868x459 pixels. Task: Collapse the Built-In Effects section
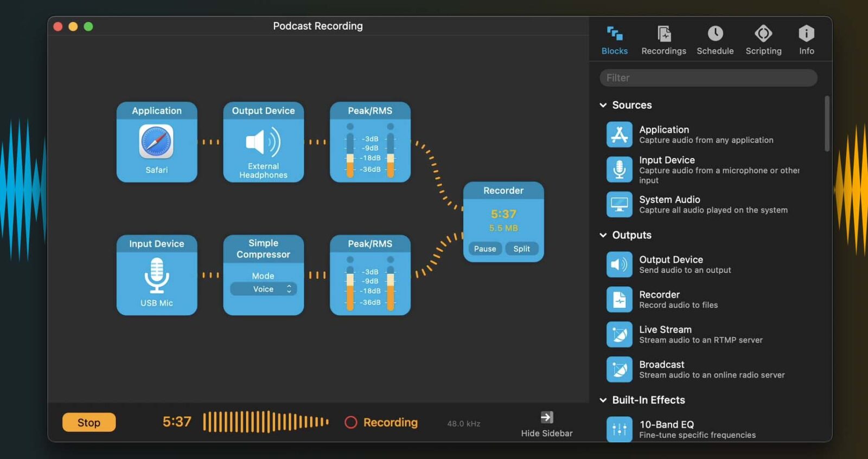(603, 400)
